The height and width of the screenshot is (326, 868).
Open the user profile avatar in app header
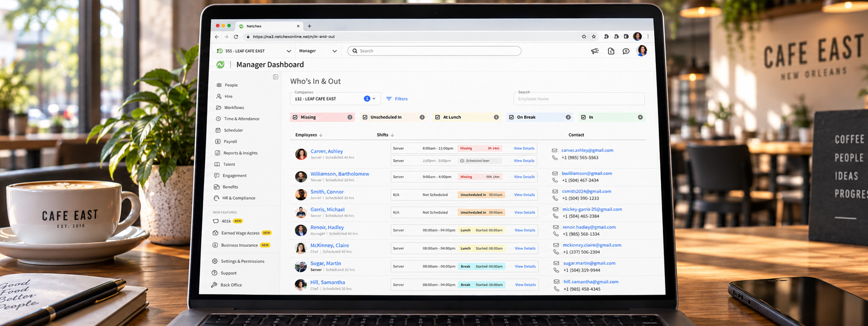pyautogui.click(x=642, y=51)
